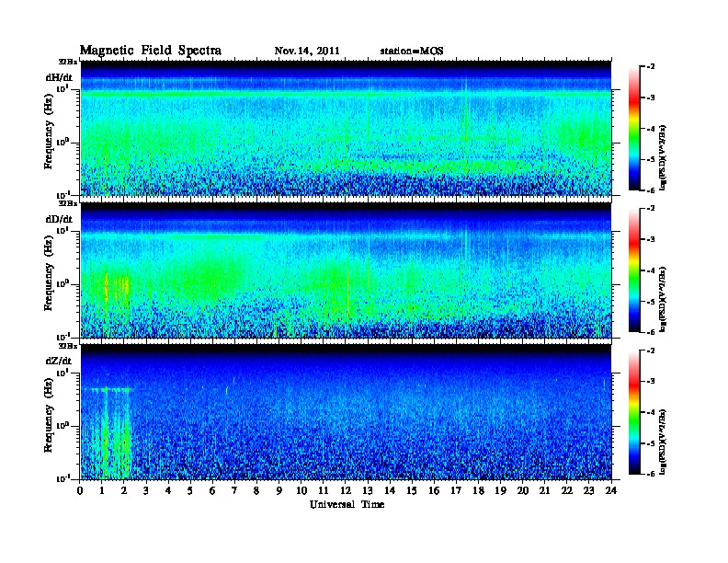
Task: Click the hour 18 tick label on the time axis
Action: 478,491
